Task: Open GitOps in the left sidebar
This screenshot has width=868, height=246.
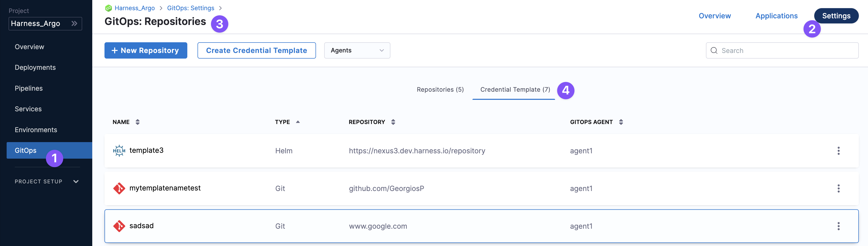Action: [x=25, y=151]
